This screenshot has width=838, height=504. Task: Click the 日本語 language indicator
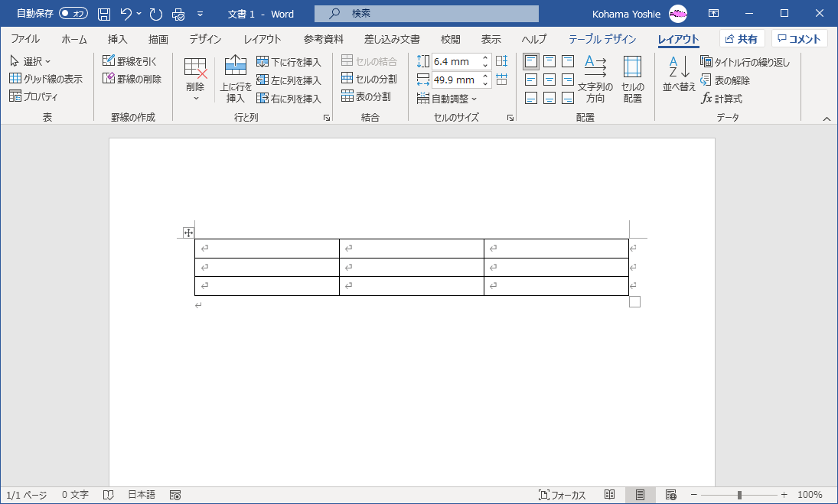coord(142,495)
